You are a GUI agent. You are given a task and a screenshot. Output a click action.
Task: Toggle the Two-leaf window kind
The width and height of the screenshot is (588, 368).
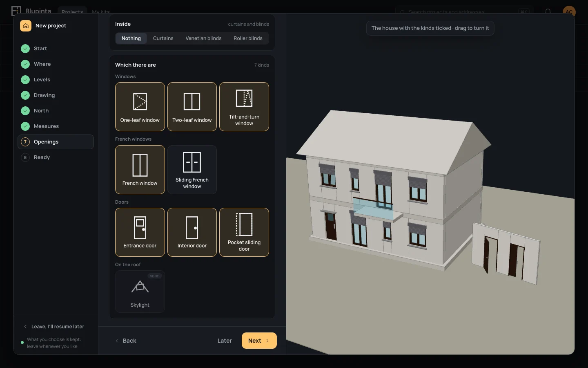(x=192, y=107)
